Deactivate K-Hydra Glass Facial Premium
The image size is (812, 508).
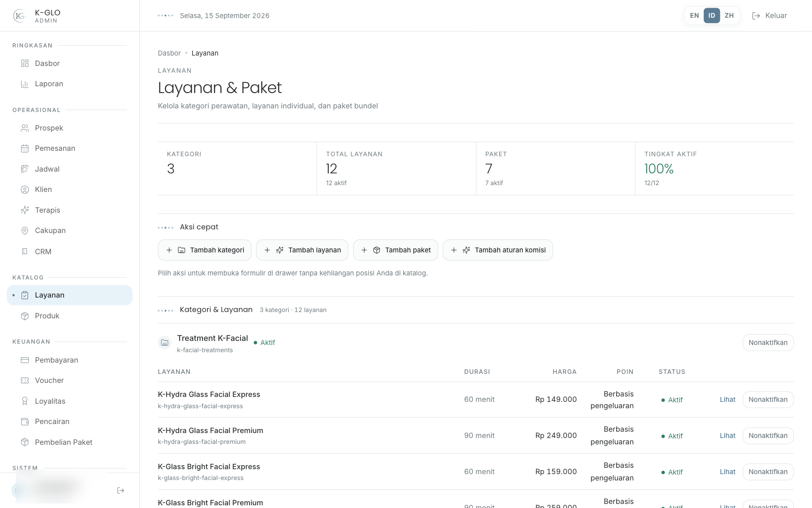(x=768, y=436)
